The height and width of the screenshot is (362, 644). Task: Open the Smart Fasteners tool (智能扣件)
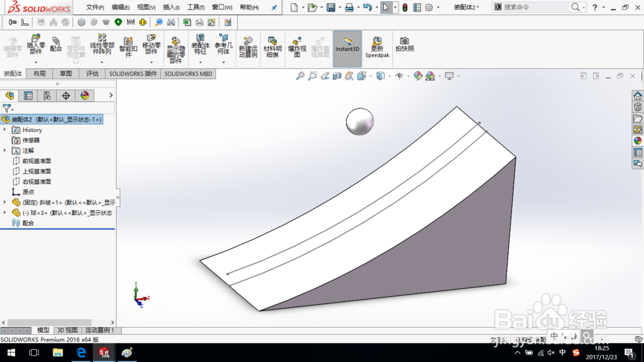tap(128, 46)
